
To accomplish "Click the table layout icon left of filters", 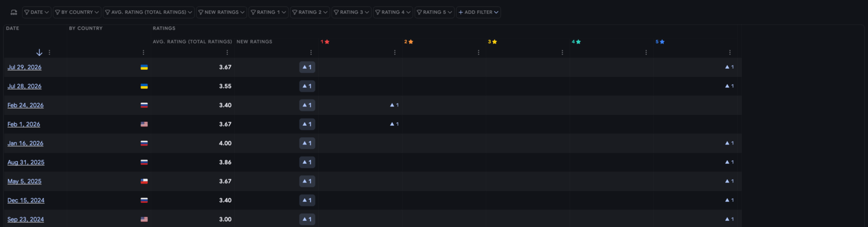I will [14, 12].
